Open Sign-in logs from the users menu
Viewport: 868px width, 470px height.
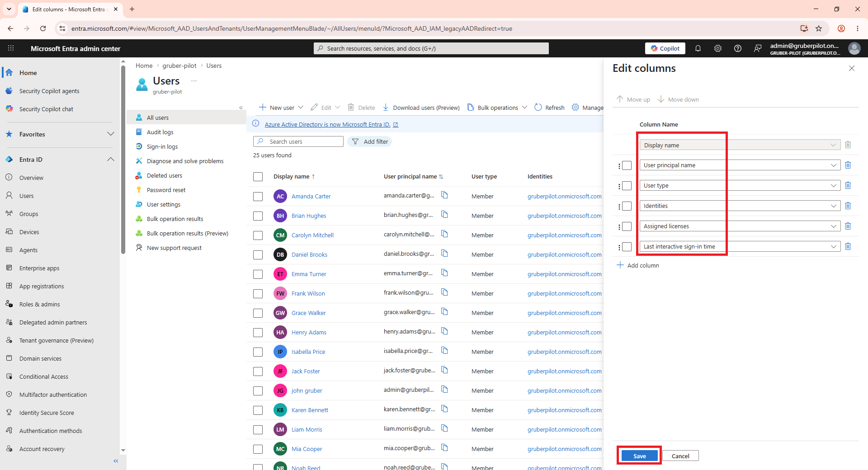(162, 146)
